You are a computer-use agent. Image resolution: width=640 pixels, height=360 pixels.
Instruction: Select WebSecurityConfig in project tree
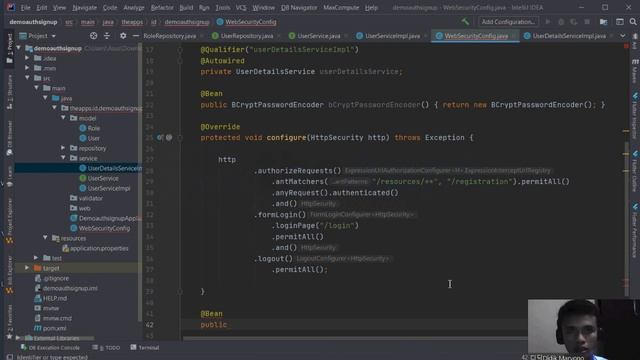pos(104,228)
